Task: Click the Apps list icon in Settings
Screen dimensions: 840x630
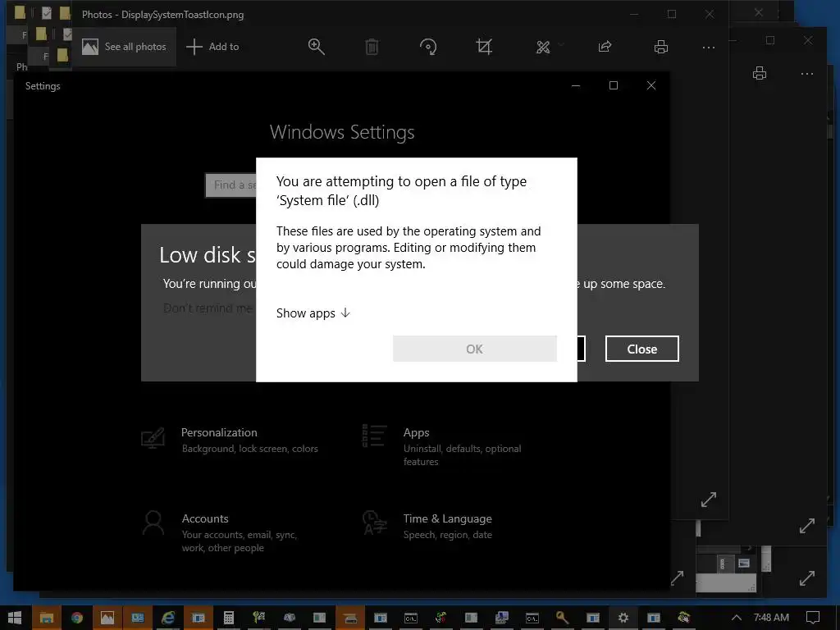Action: tap(374, 436)
